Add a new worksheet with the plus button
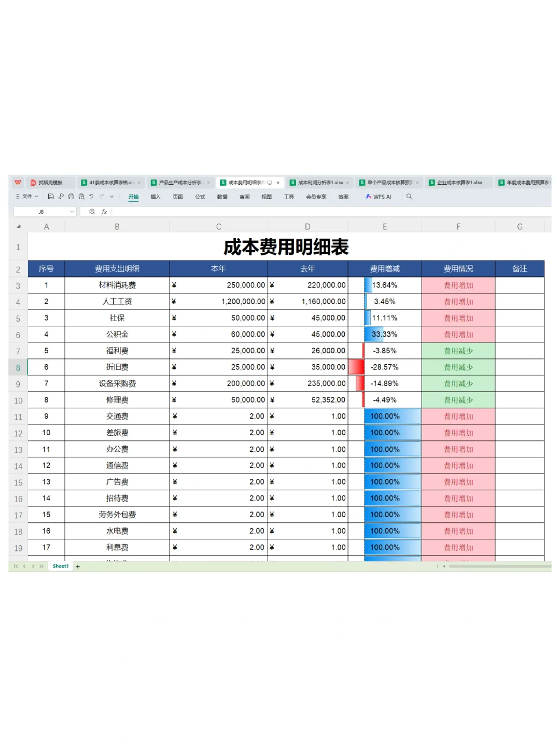Screen dimensions: 560x747 tap(77, 566)
